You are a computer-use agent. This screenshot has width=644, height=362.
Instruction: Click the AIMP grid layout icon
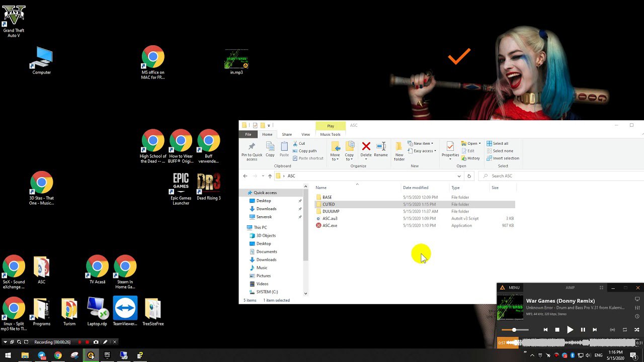coord(601,288)
